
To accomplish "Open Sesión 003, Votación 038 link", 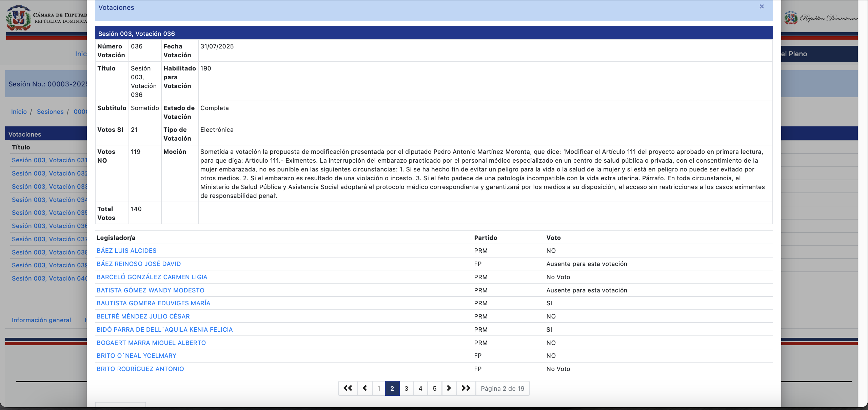I will click(x=49, y=252).
